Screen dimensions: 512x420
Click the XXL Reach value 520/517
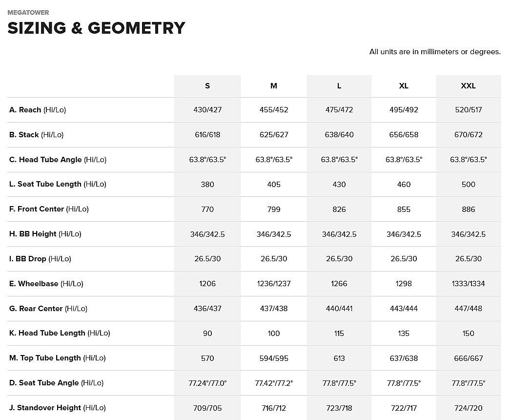click(468, 110)
